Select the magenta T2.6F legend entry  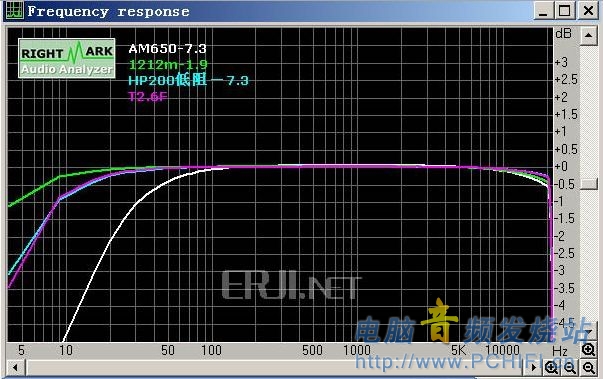[148, 96]
